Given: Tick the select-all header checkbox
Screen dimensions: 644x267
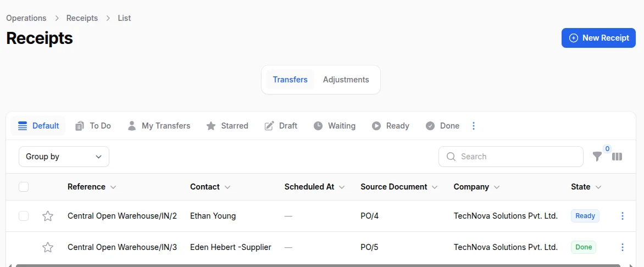Looking at the screenshot, I should (24, 187).
